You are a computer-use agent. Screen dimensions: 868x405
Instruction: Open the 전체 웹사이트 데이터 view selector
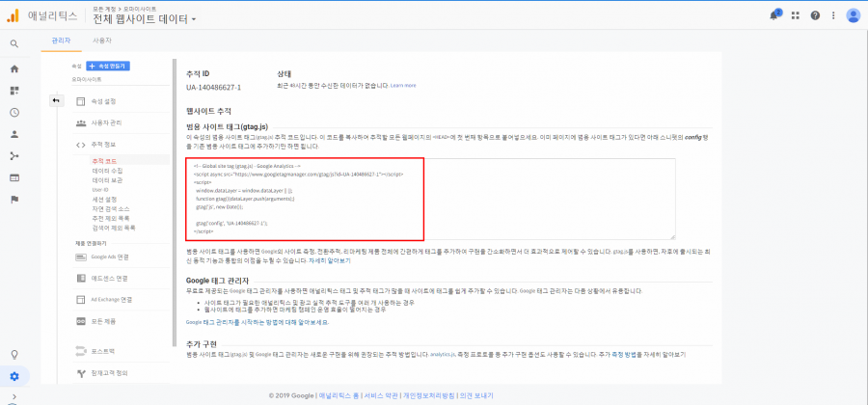145,19
